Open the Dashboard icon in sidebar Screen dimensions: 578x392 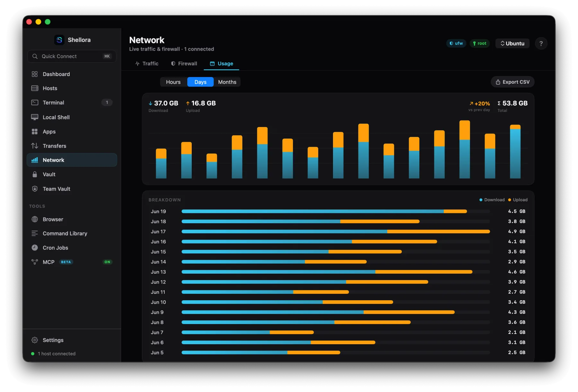35,74
